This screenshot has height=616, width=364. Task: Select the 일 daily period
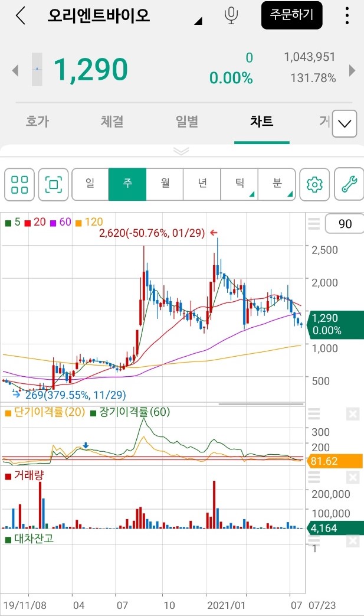(90, 184)
